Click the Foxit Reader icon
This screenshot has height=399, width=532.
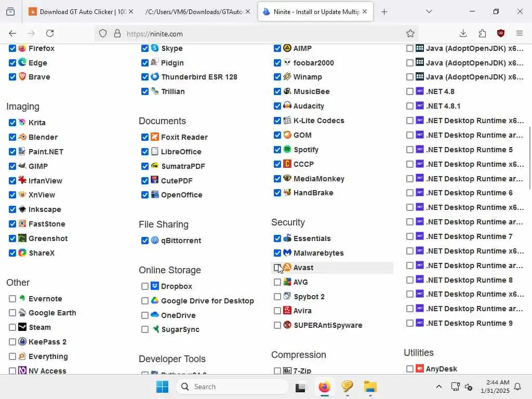tap(155, 137)
